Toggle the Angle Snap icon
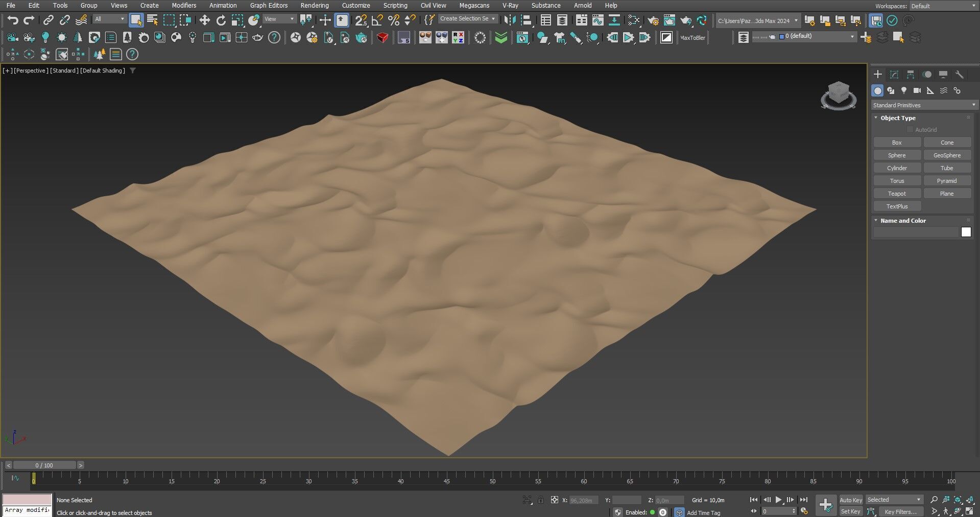980x517 pixels. pos(377,20)
